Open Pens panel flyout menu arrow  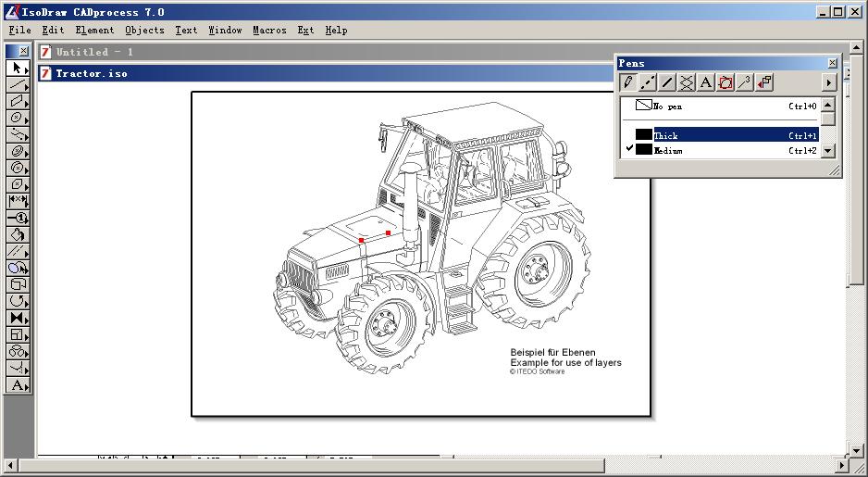(x=829, y=82)
